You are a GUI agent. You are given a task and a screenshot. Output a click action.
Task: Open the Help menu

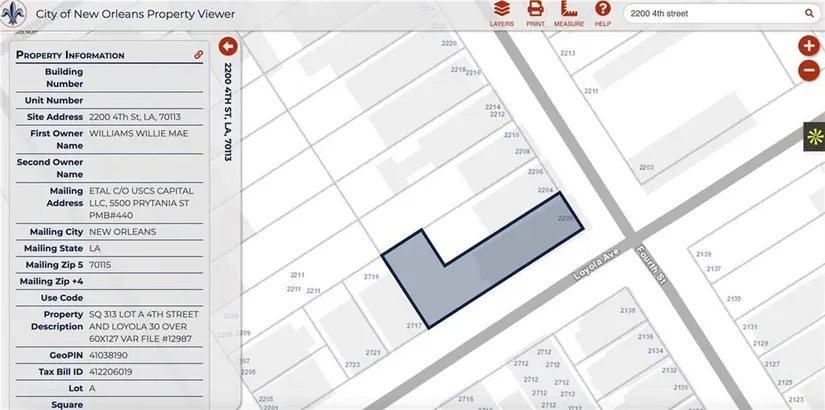pos(602,14)
